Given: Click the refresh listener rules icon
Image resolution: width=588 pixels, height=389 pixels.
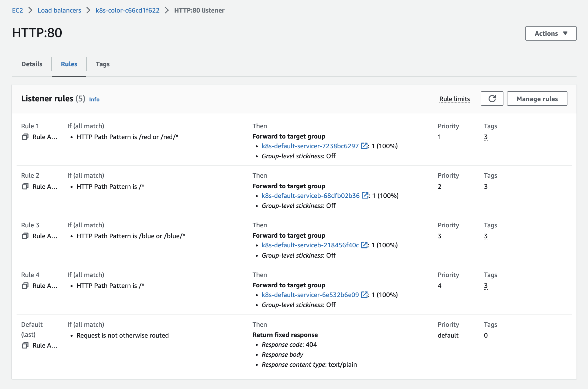Looking at the screenshot, I should pos(492,99).
